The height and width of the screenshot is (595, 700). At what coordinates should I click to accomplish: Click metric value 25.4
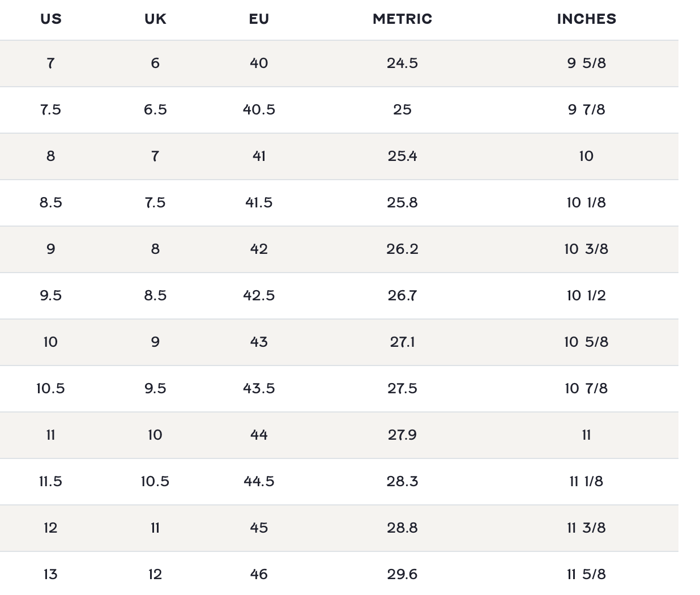point(402,156)
